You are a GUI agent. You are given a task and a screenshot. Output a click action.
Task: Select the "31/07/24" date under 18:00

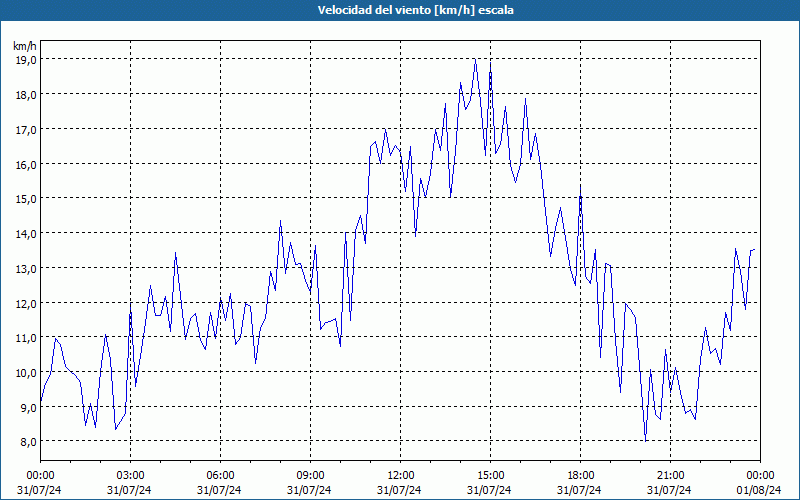579,490
